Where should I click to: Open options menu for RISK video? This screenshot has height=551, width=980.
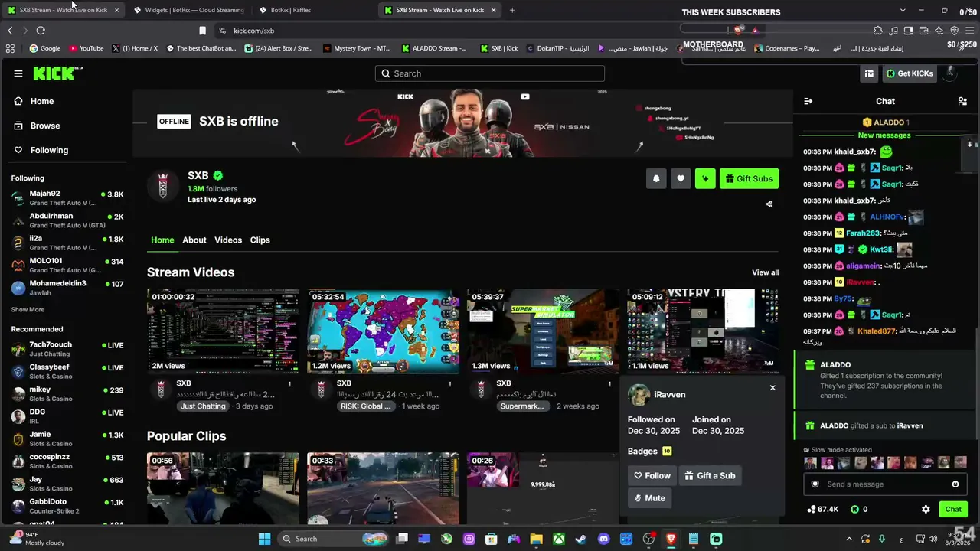coord(449,384)
